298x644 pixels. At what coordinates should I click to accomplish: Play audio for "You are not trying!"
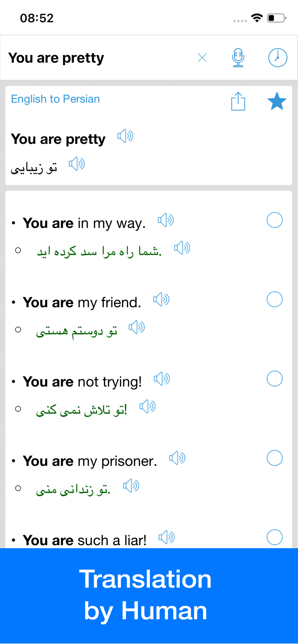coord(162,379)
